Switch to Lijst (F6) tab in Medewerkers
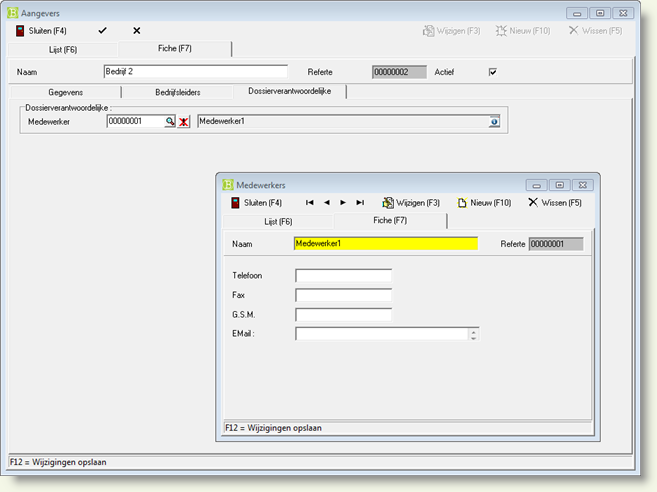 278,221
